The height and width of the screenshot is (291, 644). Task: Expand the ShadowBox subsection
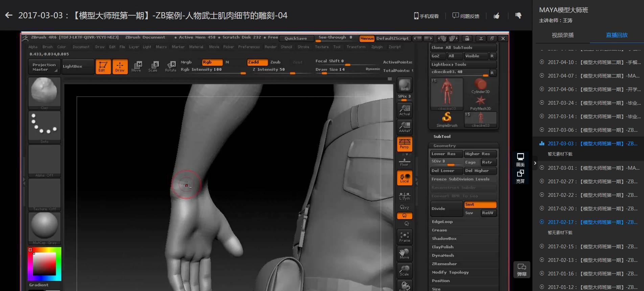pos(444,238)
